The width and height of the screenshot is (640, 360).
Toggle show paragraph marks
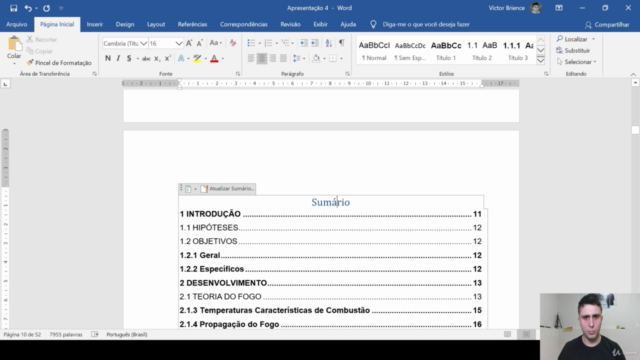click(x=342, y=43)
